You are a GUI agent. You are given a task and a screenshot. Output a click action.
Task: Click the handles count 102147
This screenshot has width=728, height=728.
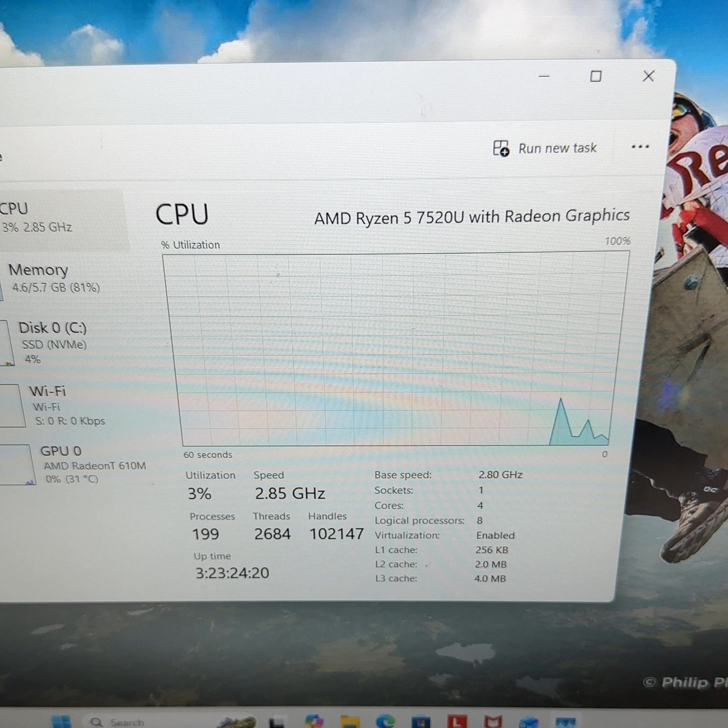click(x=336, y=534)
